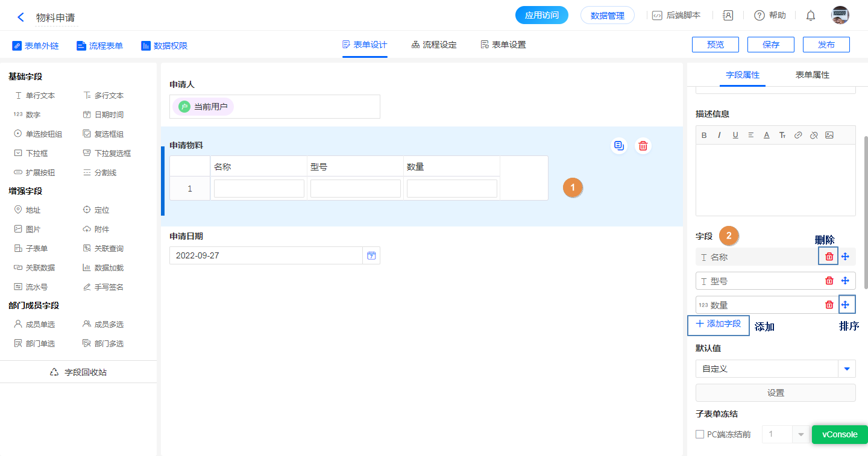Choose text color in description editor
868x456 pixels.
767,135
